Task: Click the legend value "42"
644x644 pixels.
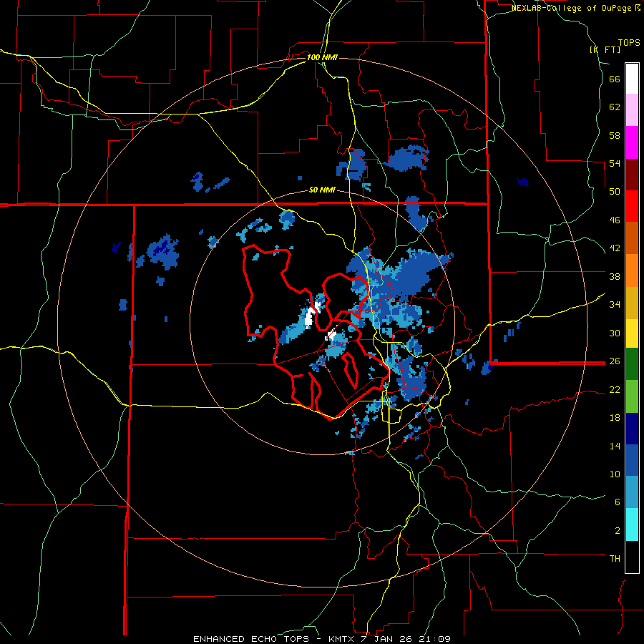Action: point(615,248)
